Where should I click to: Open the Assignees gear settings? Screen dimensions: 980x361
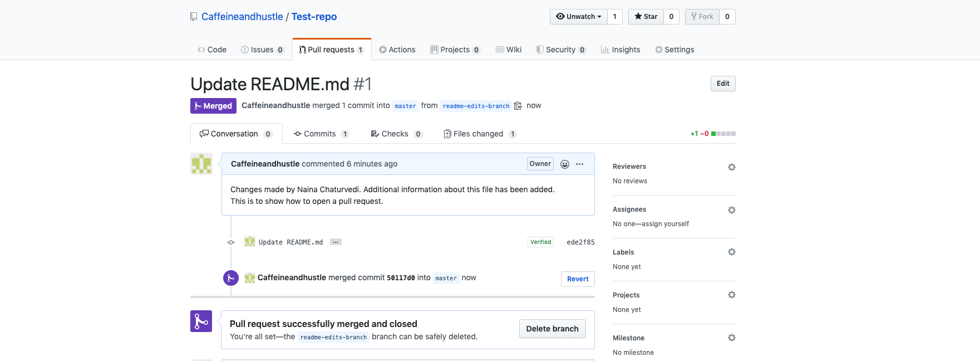coord(732,210)
